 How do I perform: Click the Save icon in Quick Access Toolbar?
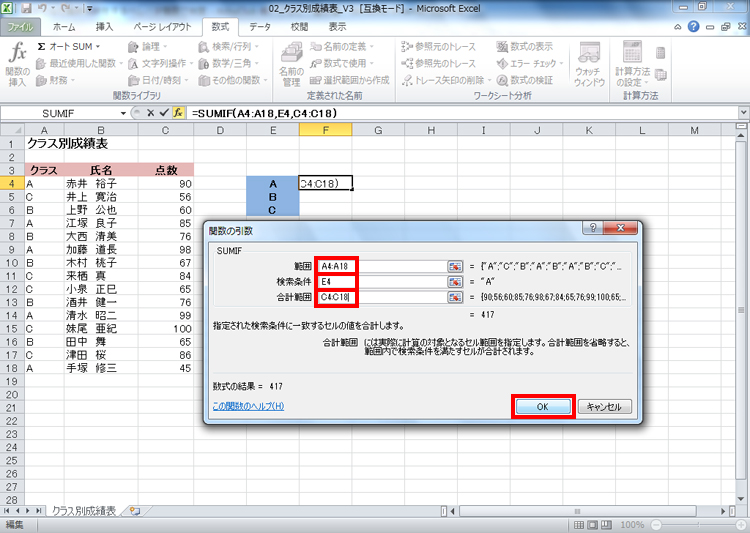26,8
